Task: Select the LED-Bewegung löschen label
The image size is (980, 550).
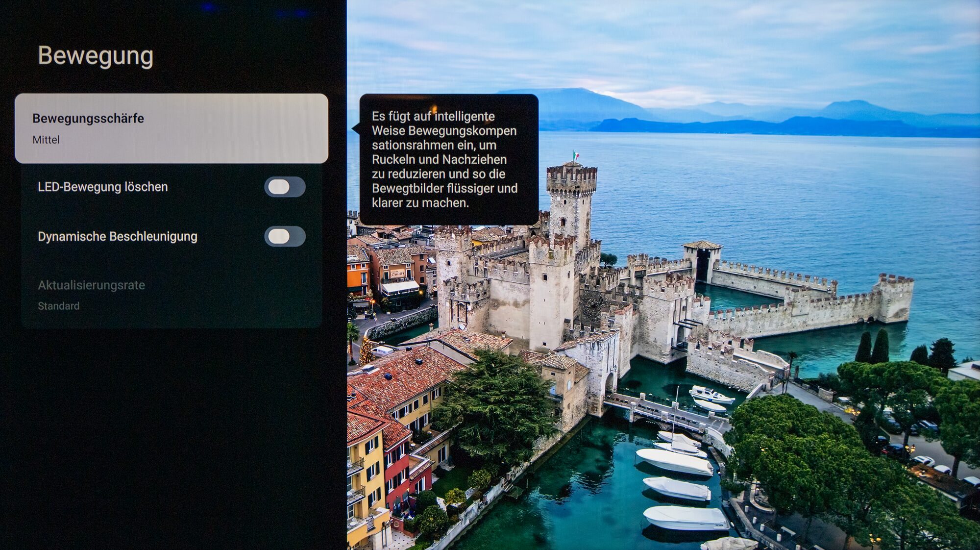Action: click(102, 187)
